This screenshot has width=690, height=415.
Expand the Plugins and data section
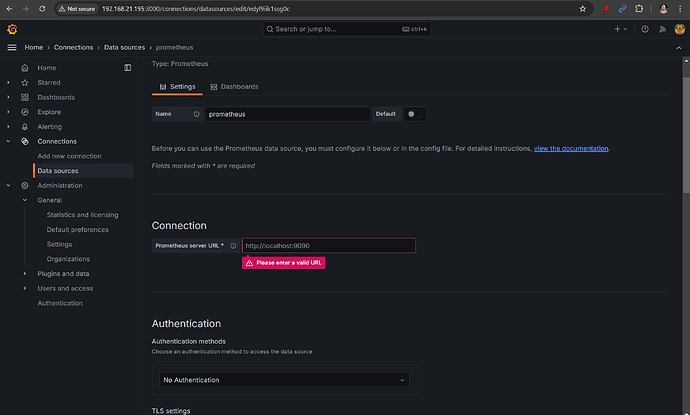tap(25, 273)
